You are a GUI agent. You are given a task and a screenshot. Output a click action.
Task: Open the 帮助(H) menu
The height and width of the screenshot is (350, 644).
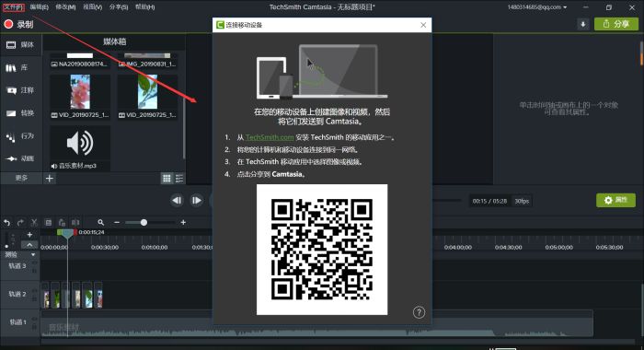[145, 7]
